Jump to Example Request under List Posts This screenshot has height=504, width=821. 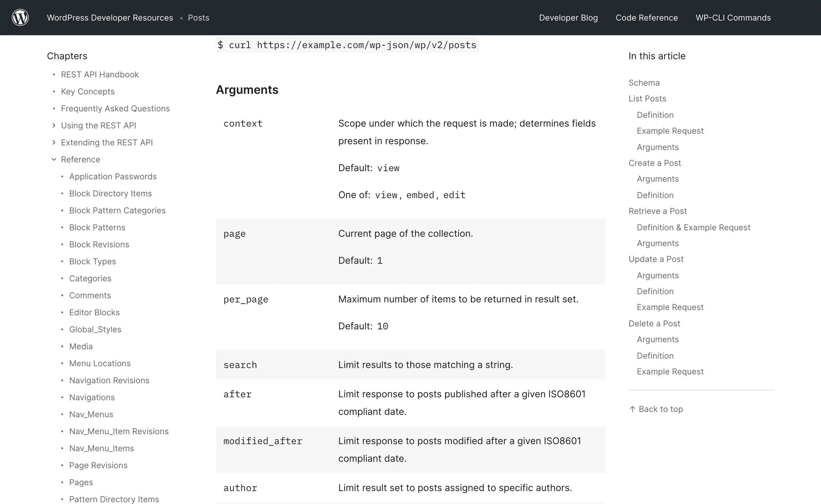(670, 131)
